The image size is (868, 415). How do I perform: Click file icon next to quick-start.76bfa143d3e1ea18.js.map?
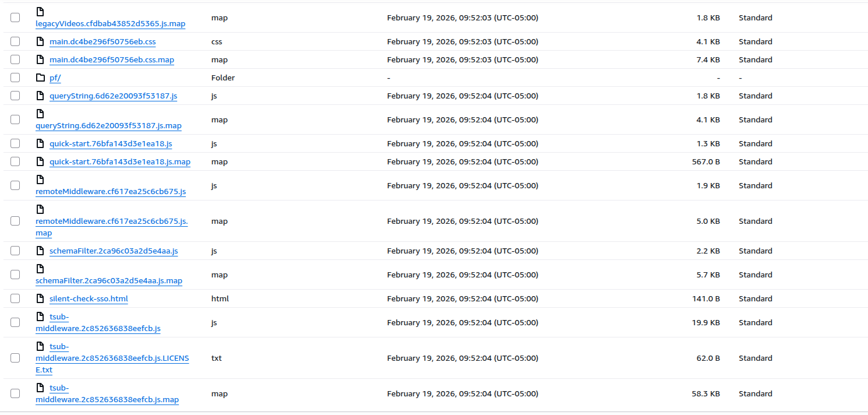[40, 162]
